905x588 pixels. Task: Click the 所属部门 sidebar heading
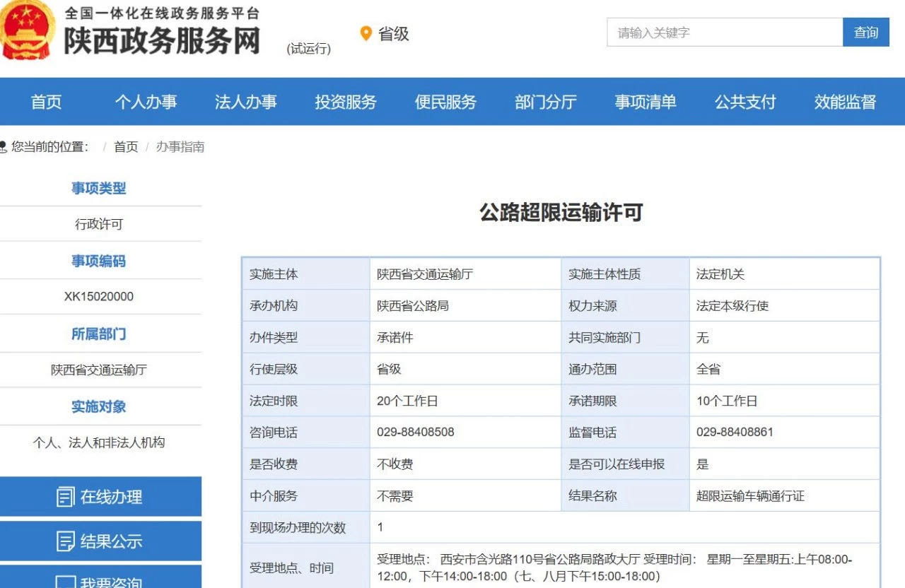click(98, 334)
